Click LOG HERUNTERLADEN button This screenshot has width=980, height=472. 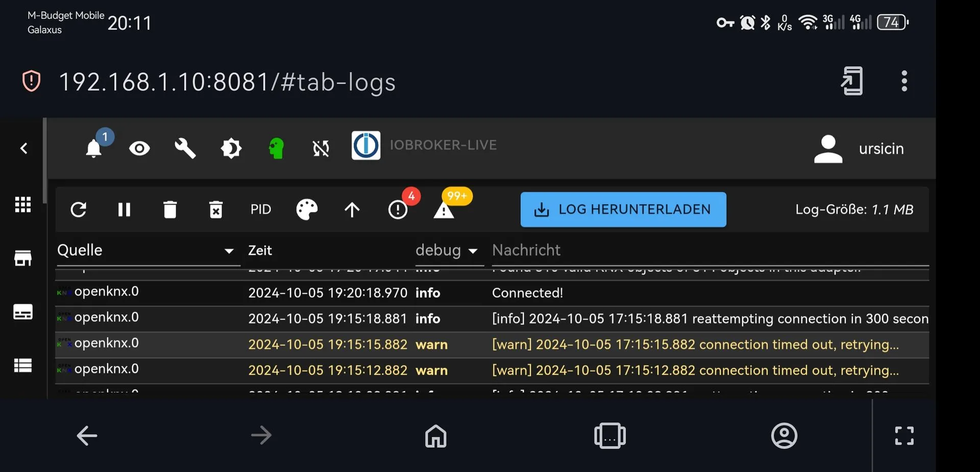click(623, 209)
